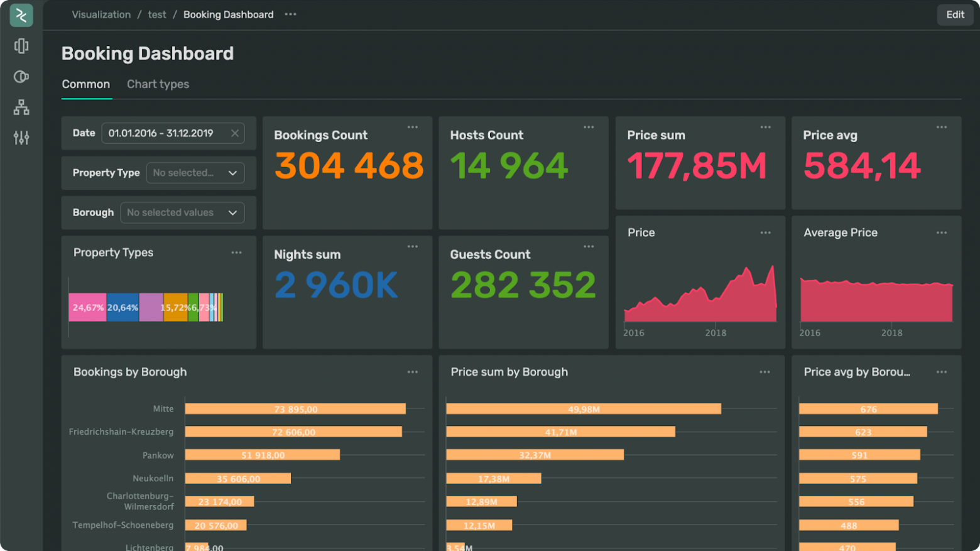Click the pink 24,67% property type segment
The height and width of the screenshot is (551, 980).
(87, 308)
